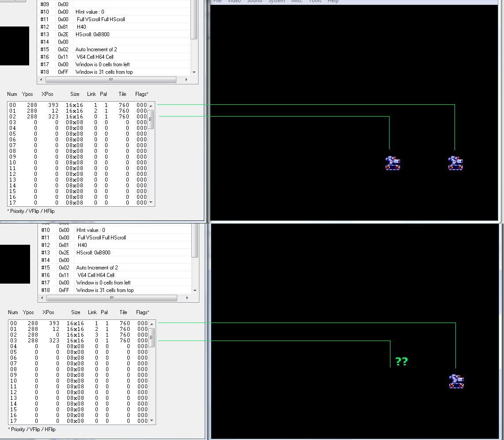The image size is (504, 440).
Task: Open the System menu in emulator window
Action: click(x=276, y=1)
